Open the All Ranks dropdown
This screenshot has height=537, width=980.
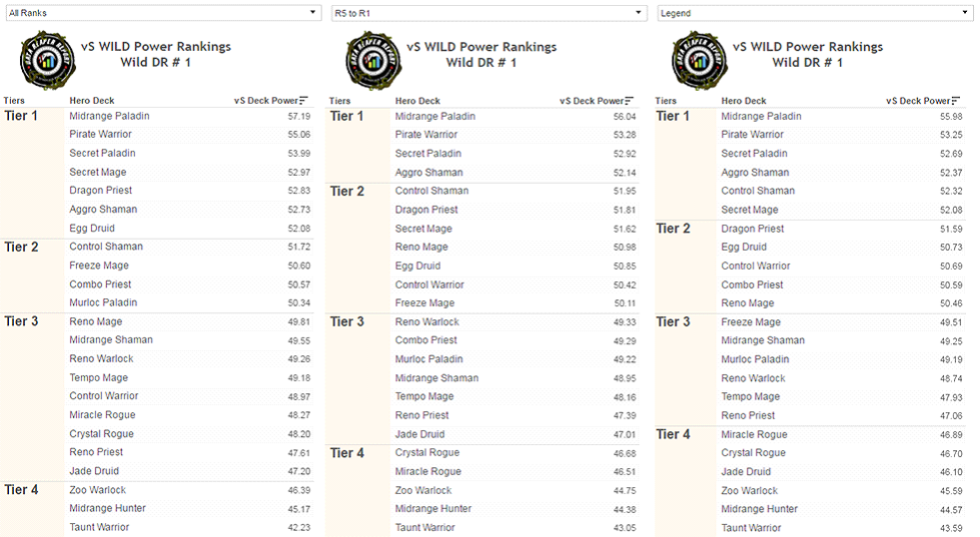(164, 13)
